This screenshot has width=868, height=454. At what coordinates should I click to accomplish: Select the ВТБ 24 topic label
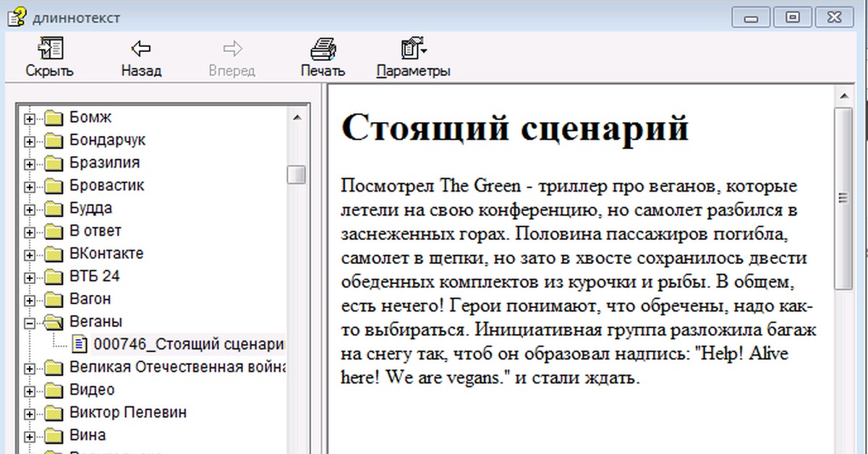pos(95,276)
